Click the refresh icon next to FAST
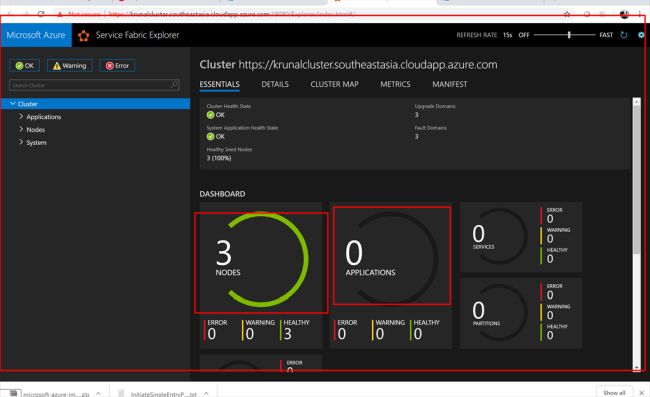650x397 pixels. 624,35
